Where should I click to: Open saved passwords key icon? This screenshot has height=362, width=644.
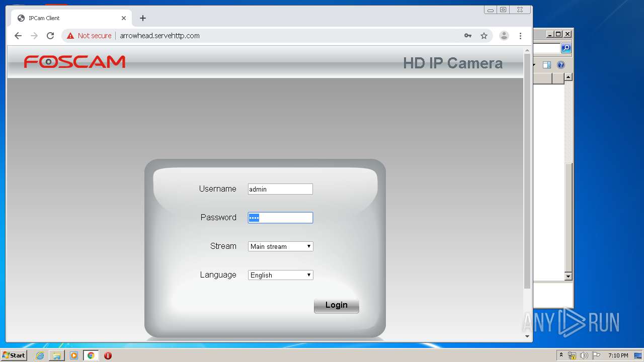point(468,36)
